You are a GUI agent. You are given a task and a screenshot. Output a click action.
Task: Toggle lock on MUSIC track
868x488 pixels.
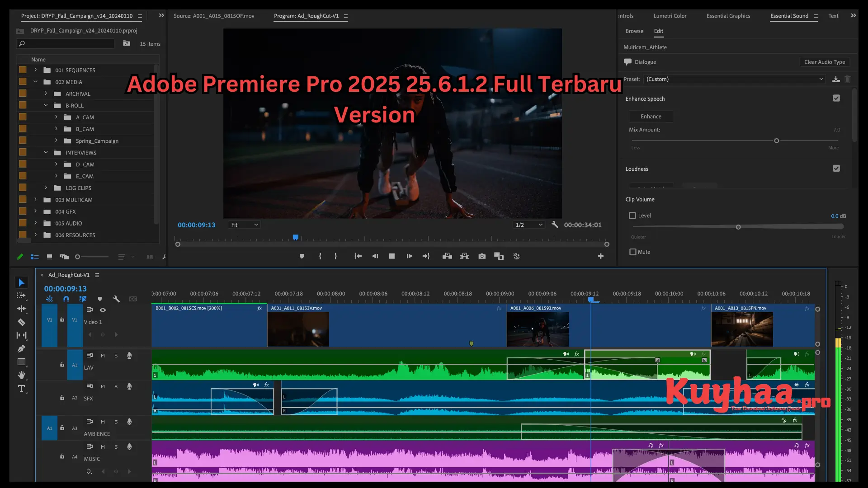click(62, 456)
